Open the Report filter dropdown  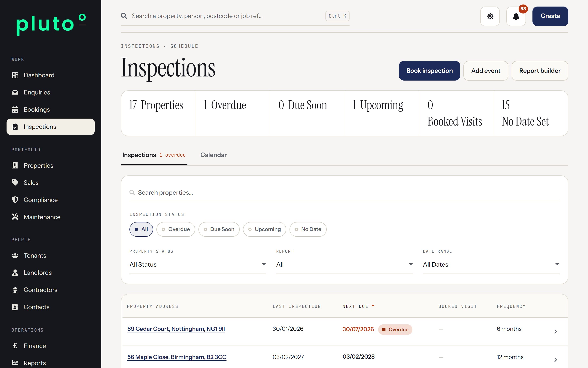[344, 265]
